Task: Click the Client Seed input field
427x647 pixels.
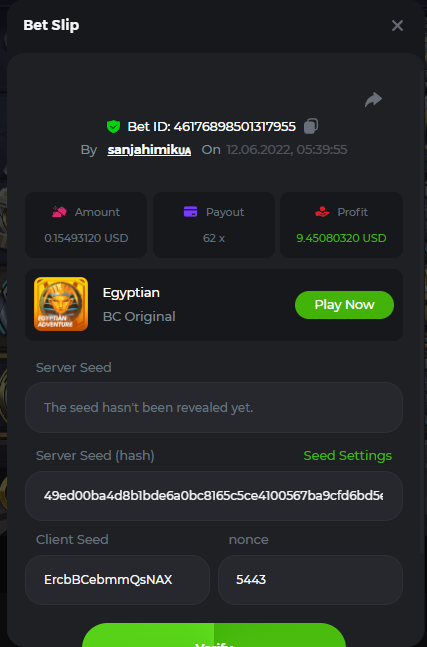Action: (x=118, y=580)
